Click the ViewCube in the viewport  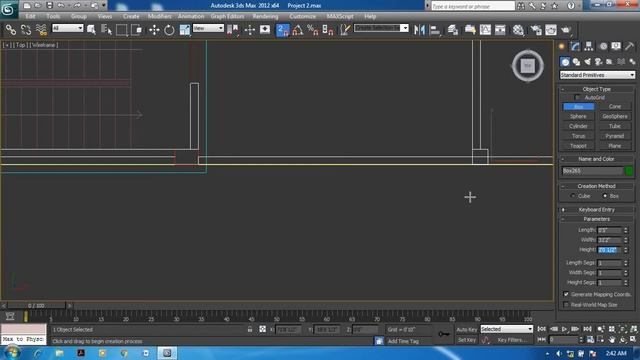(x=528, y=66)
